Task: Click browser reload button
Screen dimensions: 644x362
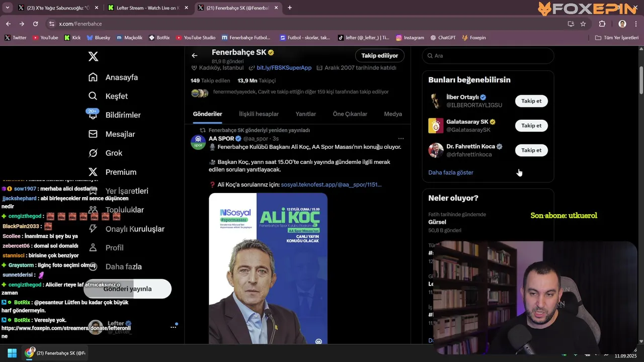Action: [35, 24]
